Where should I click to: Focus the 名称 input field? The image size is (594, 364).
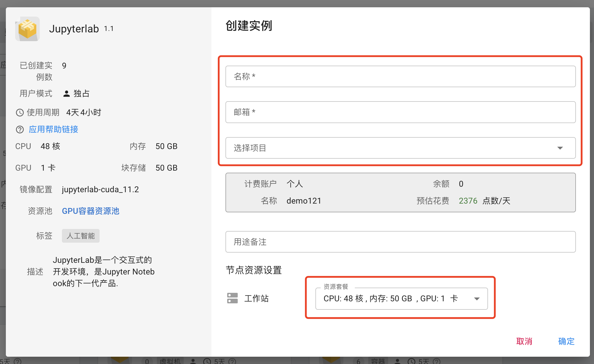tap(400, 76)
